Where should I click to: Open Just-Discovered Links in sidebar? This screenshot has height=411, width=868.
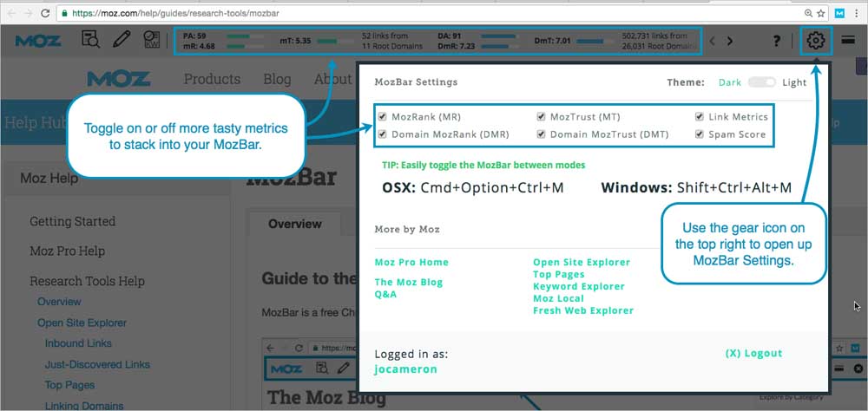pos(97,364)
